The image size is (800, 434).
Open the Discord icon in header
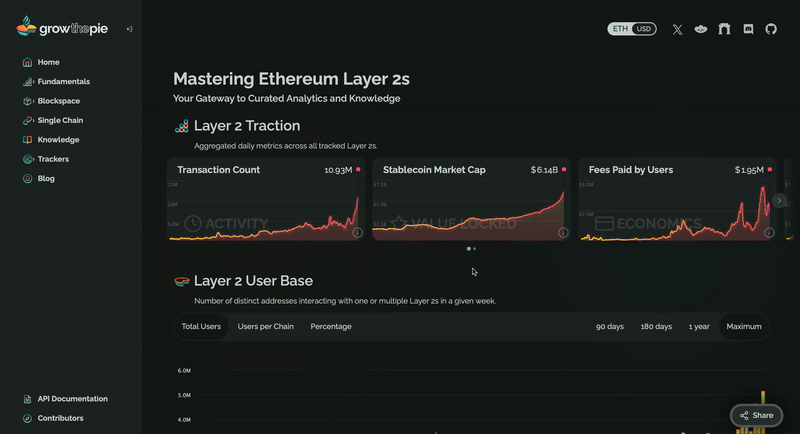point(748,29)
